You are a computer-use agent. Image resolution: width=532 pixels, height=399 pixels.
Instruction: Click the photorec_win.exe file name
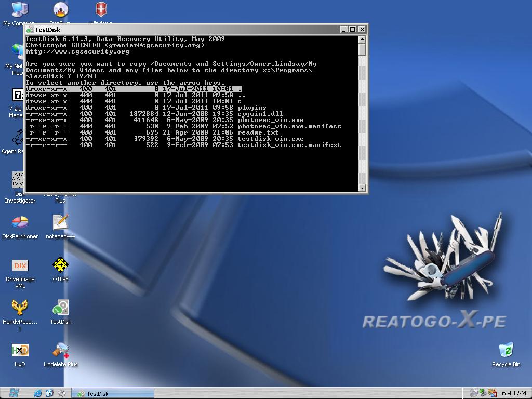click(270, 120)
